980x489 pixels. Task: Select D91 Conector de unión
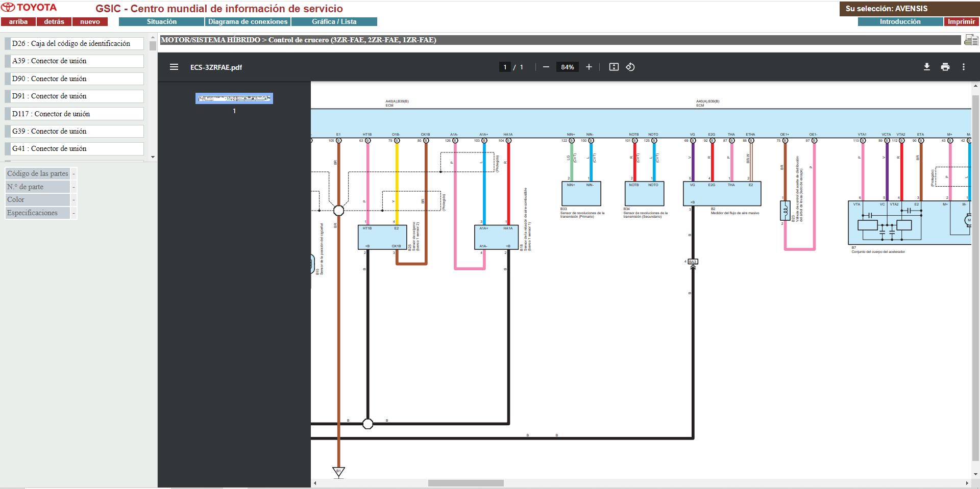coord(75,96)
